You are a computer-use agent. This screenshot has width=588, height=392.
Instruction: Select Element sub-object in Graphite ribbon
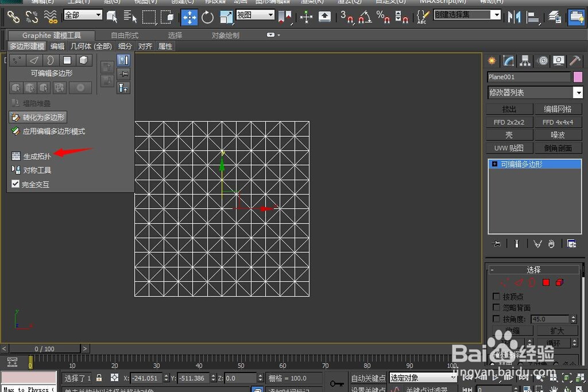(83, 60)
